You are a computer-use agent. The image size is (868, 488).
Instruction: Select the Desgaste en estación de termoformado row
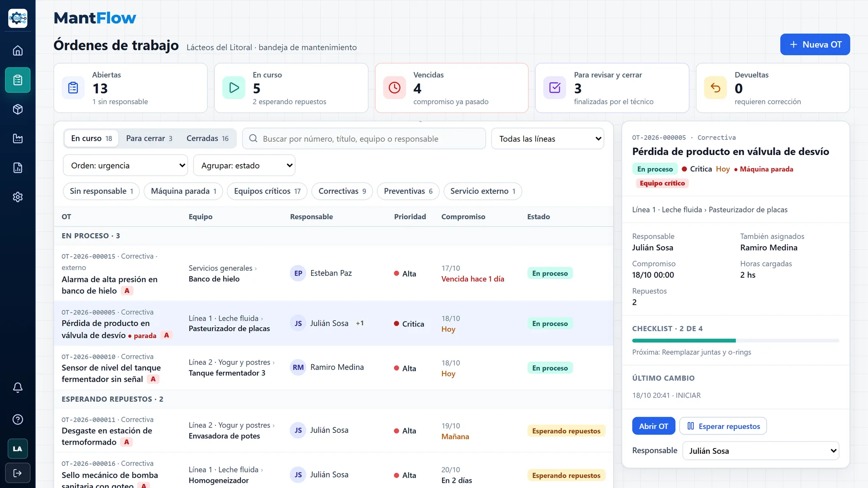pos(333,431)
